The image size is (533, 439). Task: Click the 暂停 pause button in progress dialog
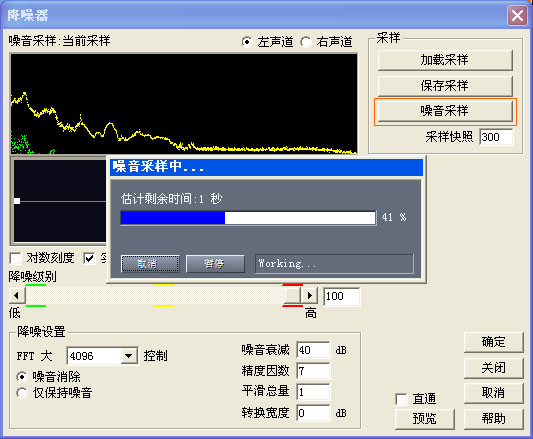[x=215, y=264]
